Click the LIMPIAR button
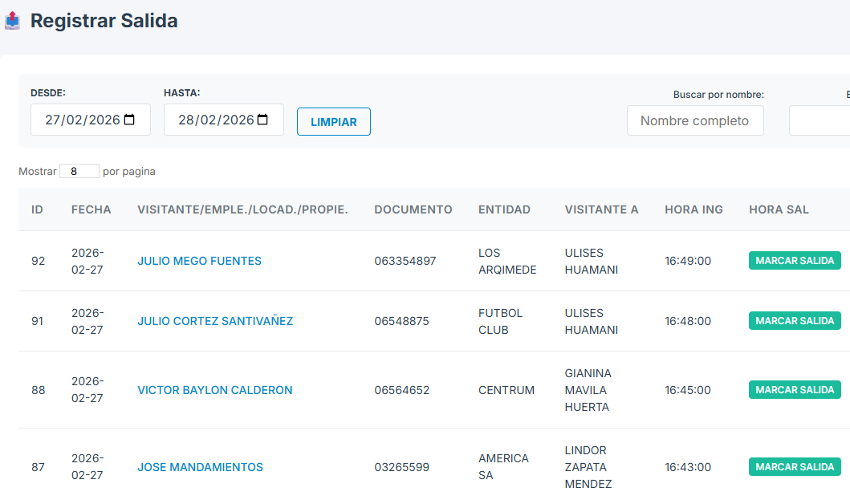The height and width of the screenshot is (504, 850). tap(333, 122)
